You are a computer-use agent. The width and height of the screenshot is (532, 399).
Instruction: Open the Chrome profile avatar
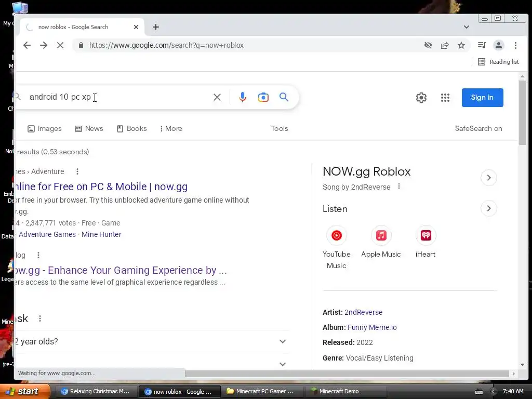click(498, 45)
